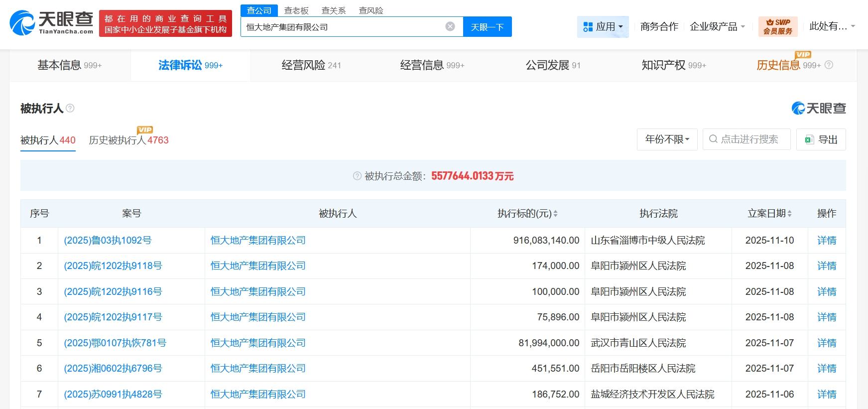Open 恒大地产集团有限公司 link in row 5

tap(258, 343)
